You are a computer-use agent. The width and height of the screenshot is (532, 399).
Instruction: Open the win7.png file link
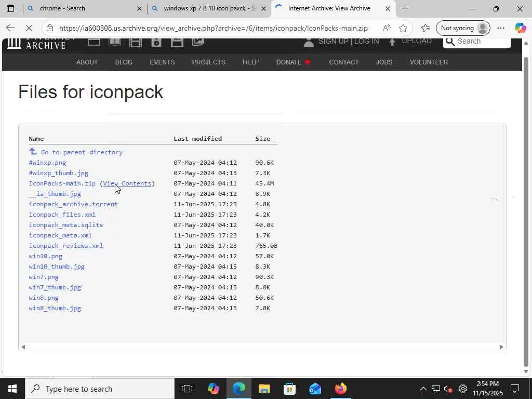point(44,277)
